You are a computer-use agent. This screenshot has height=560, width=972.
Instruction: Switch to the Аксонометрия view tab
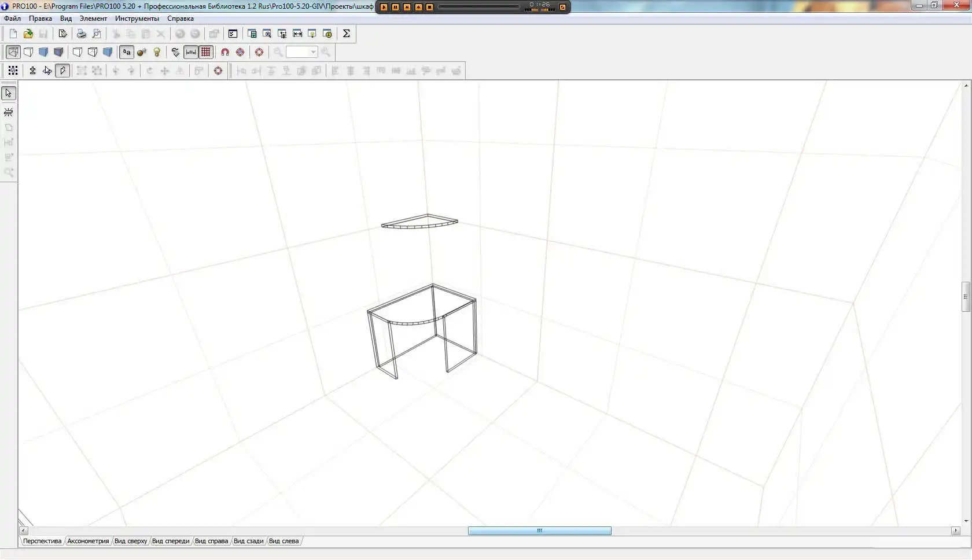pos(88,541)
